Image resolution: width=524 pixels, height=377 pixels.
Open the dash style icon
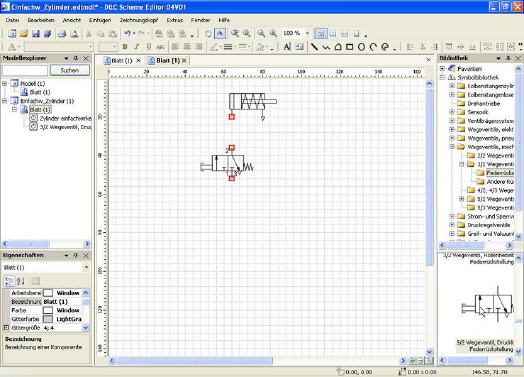coord(243,47)
